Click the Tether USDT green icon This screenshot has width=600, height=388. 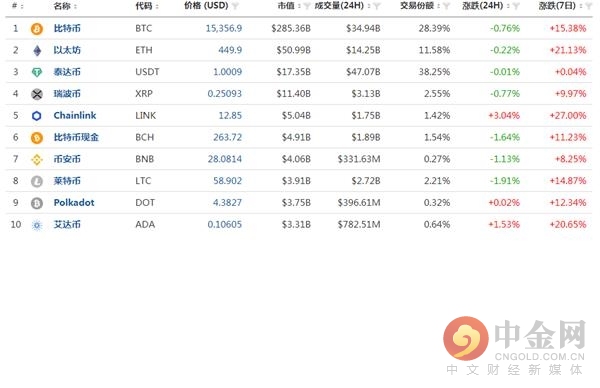click(x=37, y=72)
